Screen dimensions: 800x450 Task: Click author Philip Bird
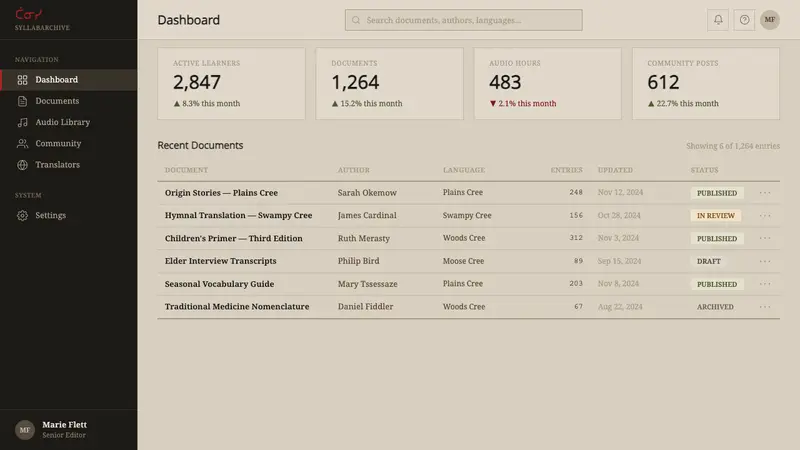(358, 261)
